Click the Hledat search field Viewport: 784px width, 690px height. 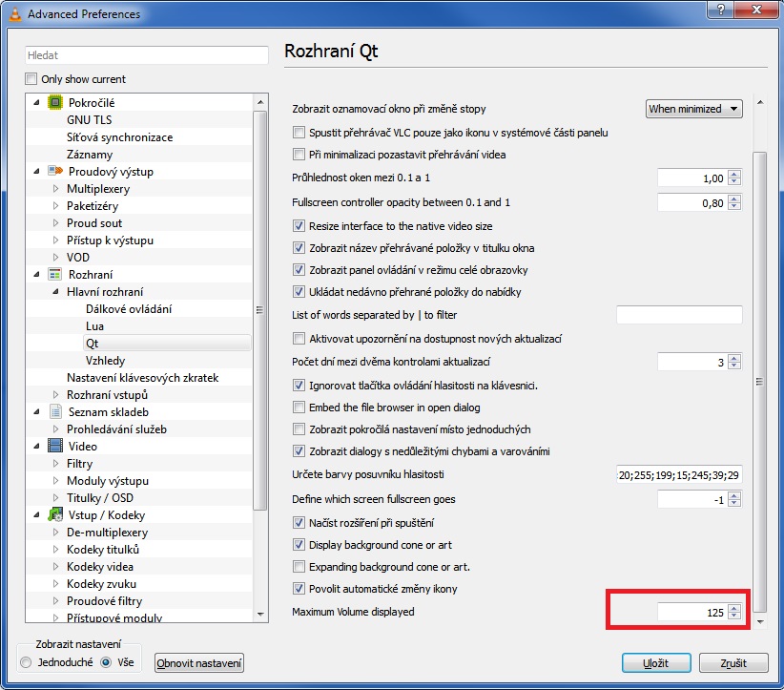[x=147, y=55]
